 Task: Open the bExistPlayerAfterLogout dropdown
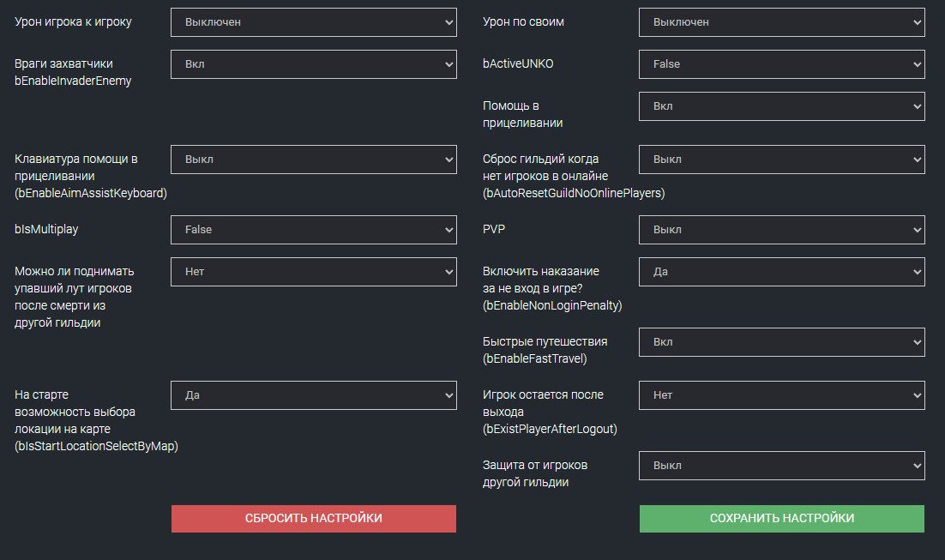[782, 395]
